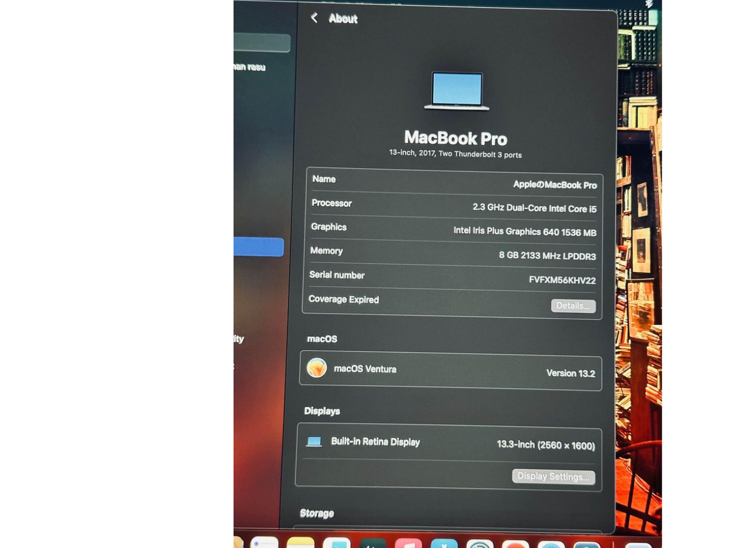
Task: Select the 2.3 GHz Dual-Core Intel Core i5 value
Action: [x=534, y=208]
